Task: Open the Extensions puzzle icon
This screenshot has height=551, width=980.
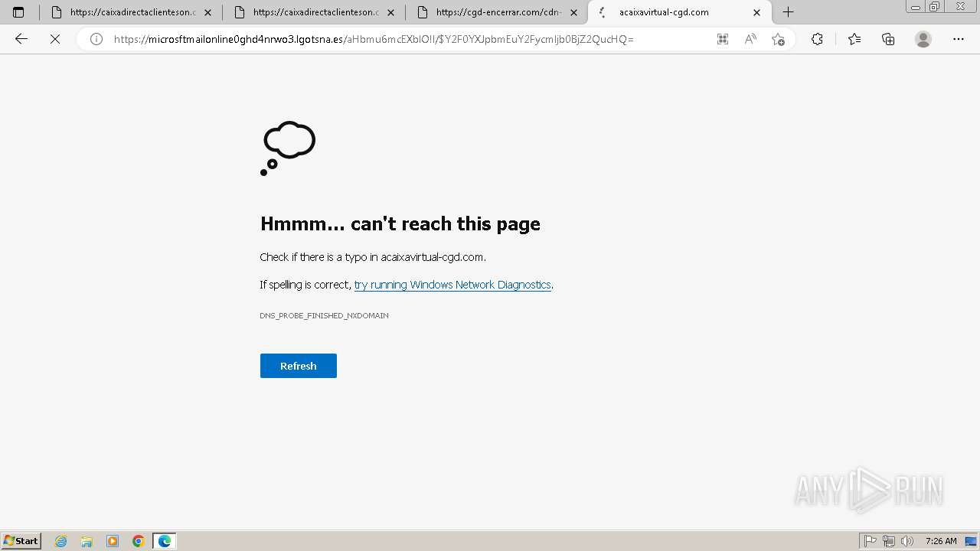Action: point(817,39)
